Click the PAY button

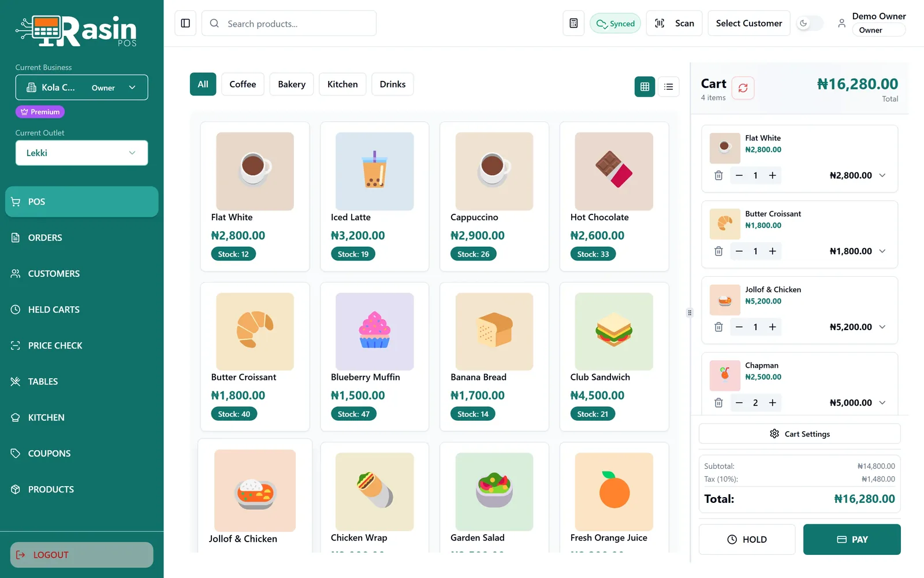852,539
